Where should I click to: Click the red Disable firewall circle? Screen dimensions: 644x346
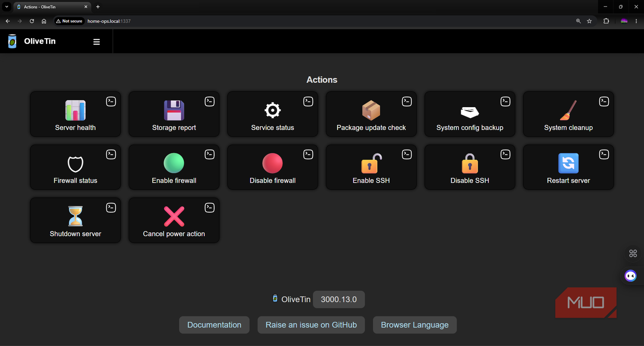[x=273, y=163]
